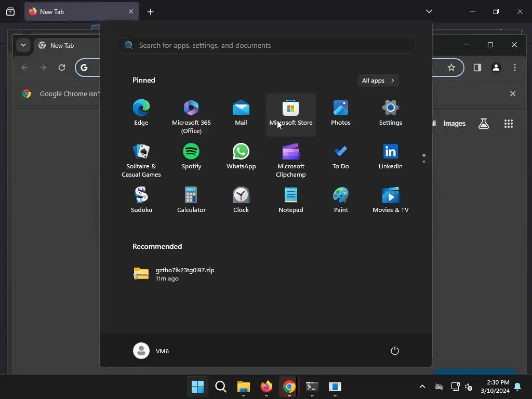The image size is (532, 399).
Task: Open the network tray icon
Action: (x=455, y=387)
